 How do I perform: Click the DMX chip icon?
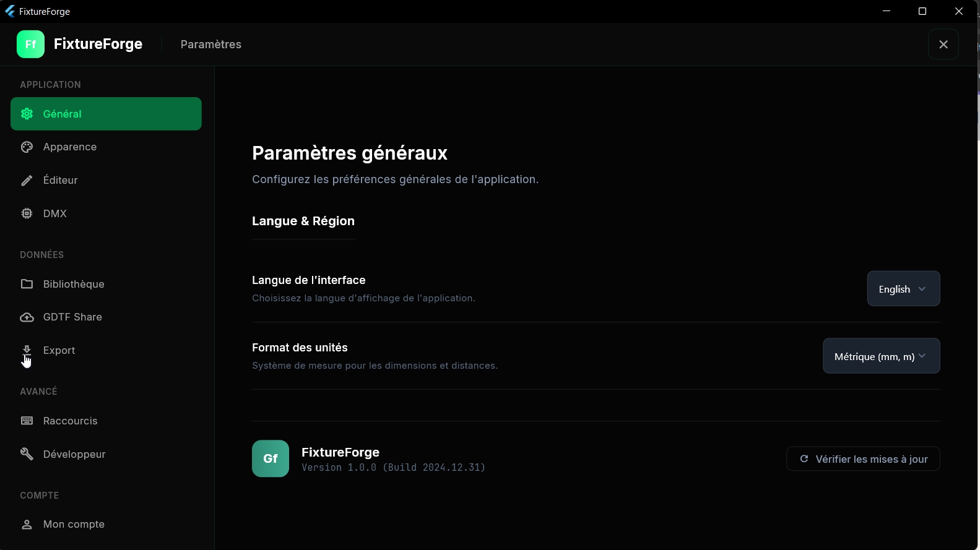27,213
